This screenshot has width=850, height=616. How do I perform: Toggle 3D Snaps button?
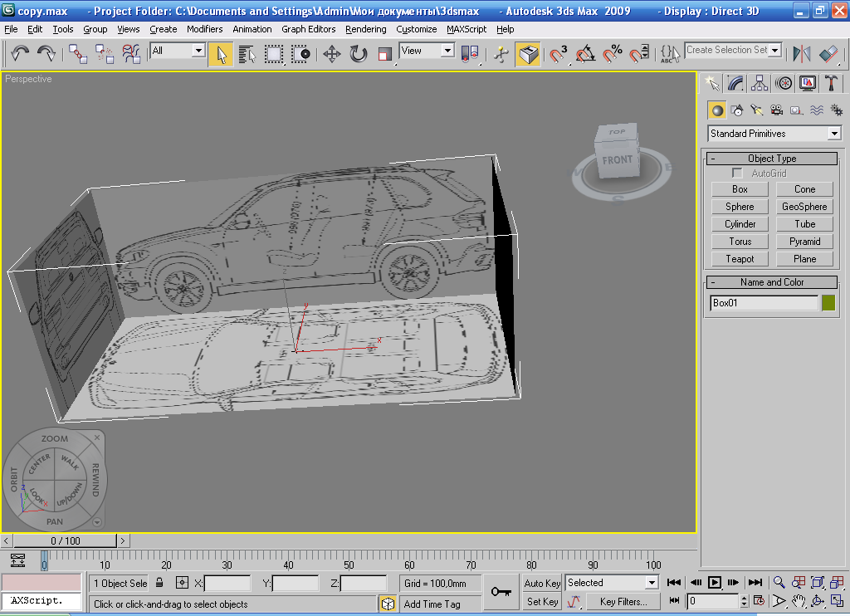558,54
